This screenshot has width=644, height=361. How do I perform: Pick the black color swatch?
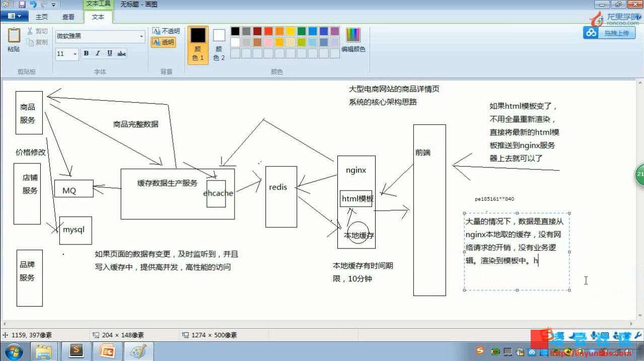(235, 31)
